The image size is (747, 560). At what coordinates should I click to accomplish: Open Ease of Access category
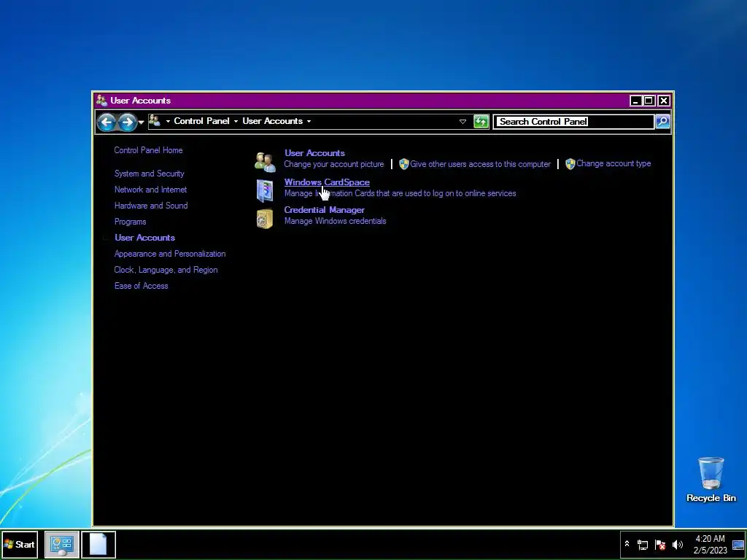pyautogui.click(x=141, y=286)
